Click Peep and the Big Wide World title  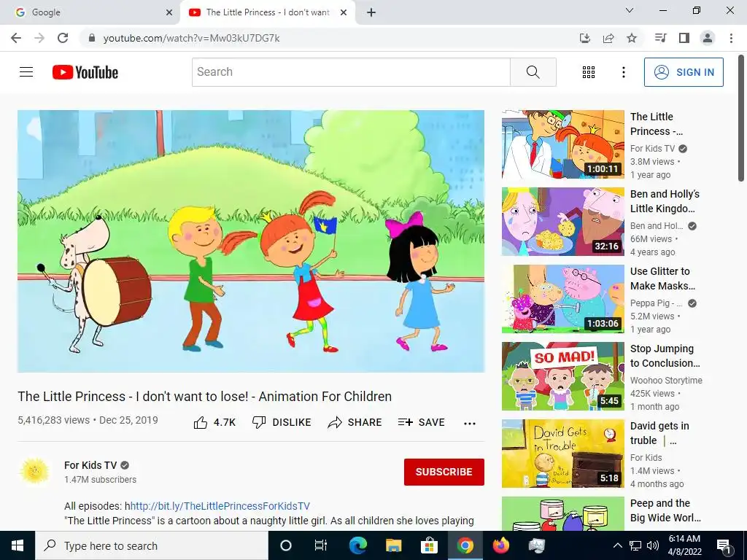coord(665,510)
